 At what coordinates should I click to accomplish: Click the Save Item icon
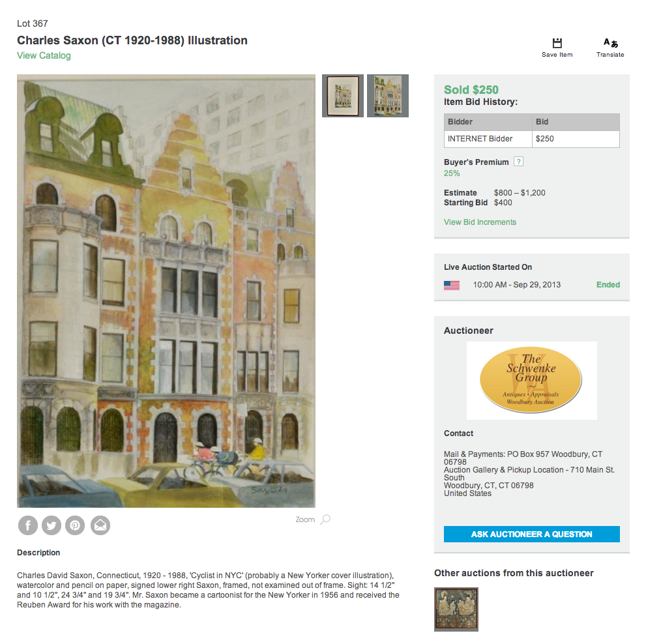pos(557,43)
